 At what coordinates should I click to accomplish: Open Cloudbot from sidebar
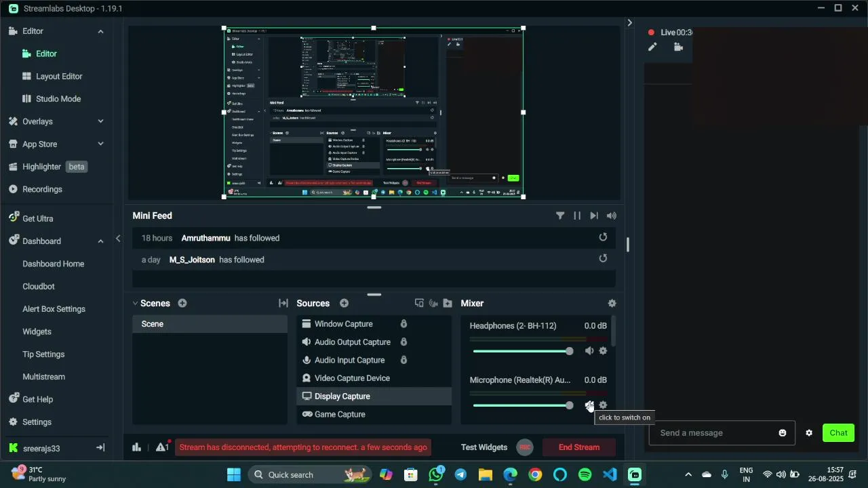pyautogui.click(x=38, y=287)
